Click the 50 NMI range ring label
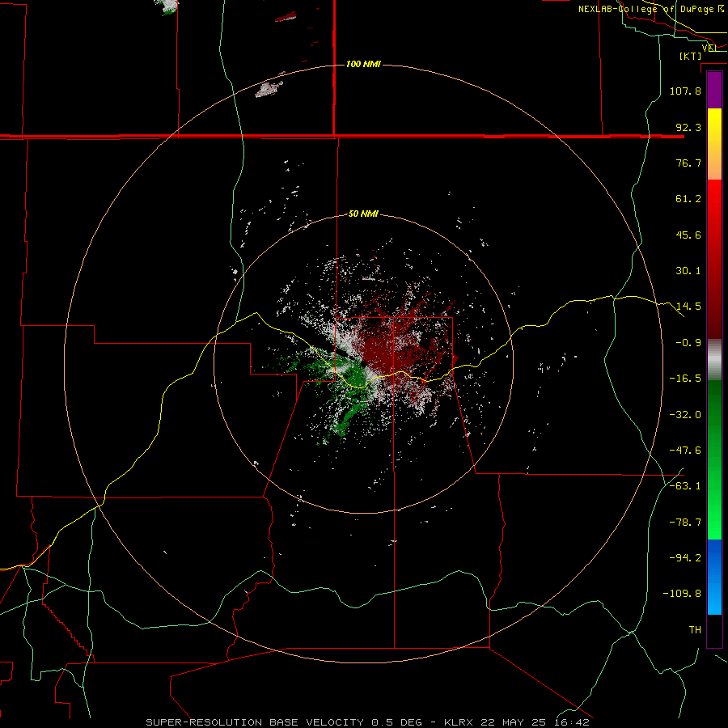 pyautogui.click(x=363, y=214)
